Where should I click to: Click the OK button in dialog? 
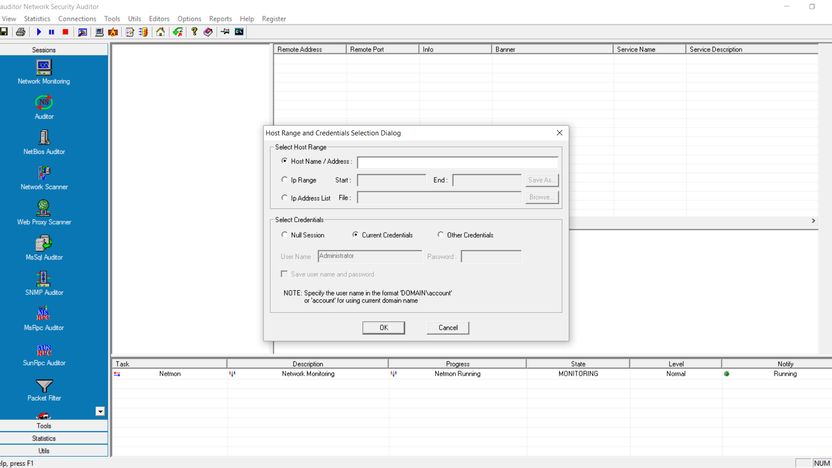[x=384, y=328]
